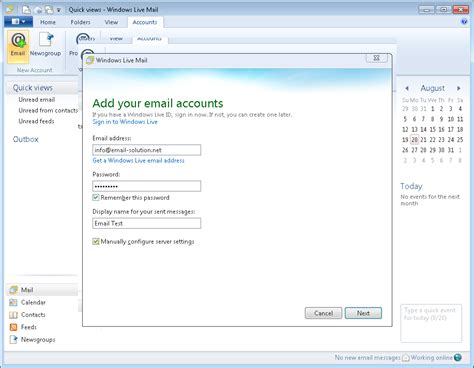474x368 pixels.
Task: Open the quick access toolbar dropdown arrow
Action: coord(58,10)
